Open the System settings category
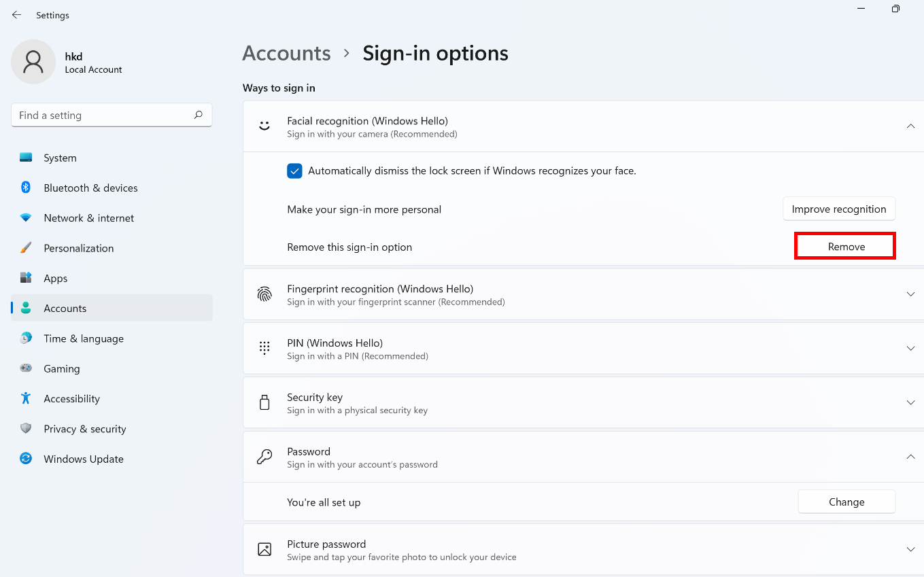 60,158
